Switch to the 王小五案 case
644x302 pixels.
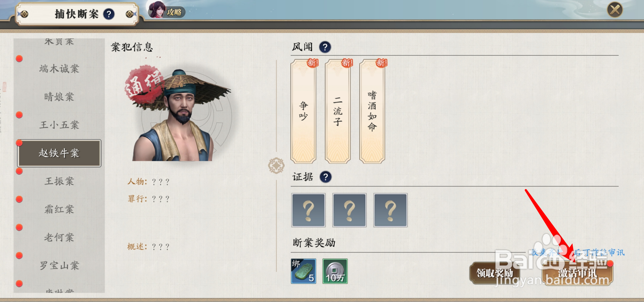point(59,125)
